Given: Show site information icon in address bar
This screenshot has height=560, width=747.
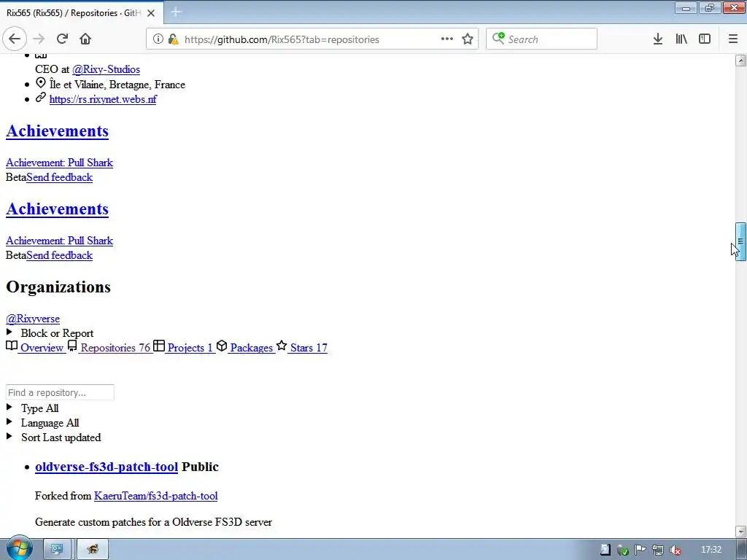Looking at the screenshot, I should 158,39.
